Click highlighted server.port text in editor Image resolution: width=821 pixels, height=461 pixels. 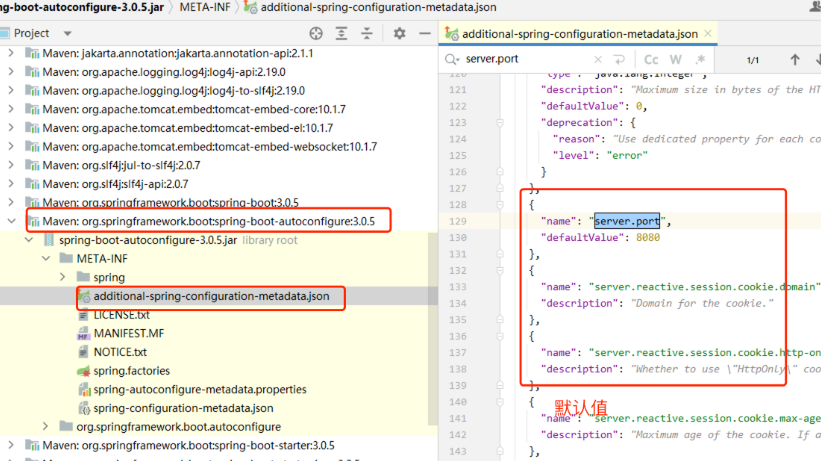627,221
